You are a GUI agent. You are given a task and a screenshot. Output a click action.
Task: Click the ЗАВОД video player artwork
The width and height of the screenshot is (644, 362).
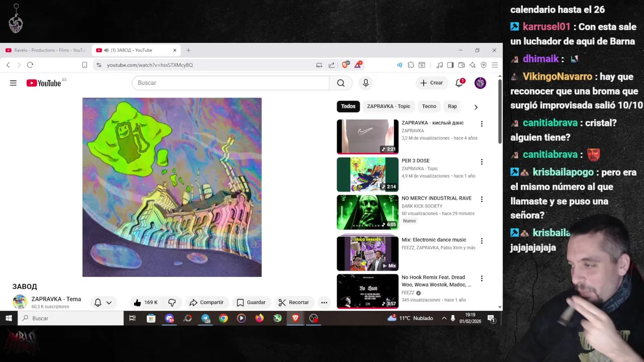[172, 187]
